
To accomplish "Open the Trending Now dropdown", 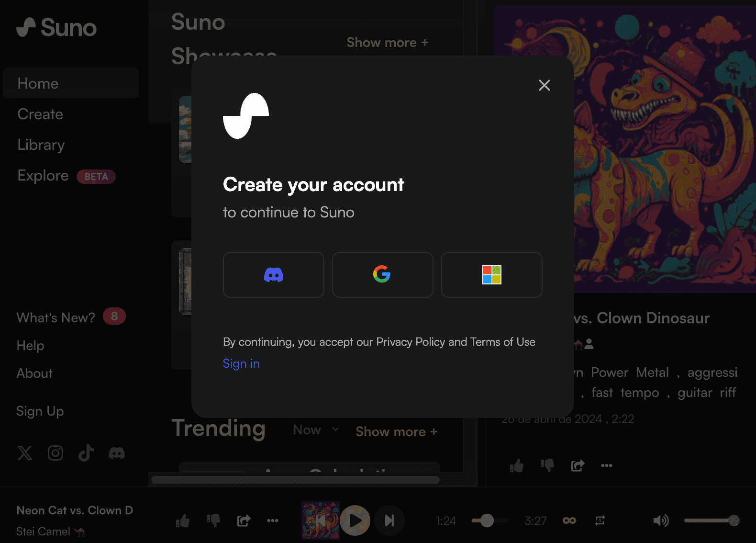I will click(316, 430).
